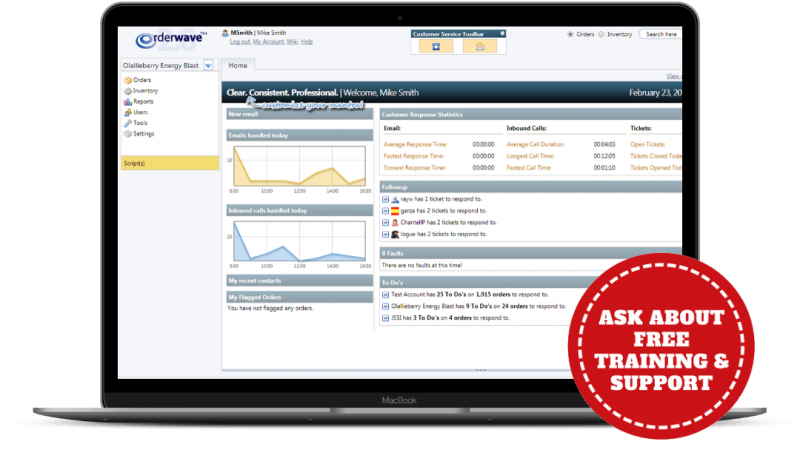Click the Orders icon in the sidebar
The height and width of the screenshot is (450, 800).
(x=127, y=80)
